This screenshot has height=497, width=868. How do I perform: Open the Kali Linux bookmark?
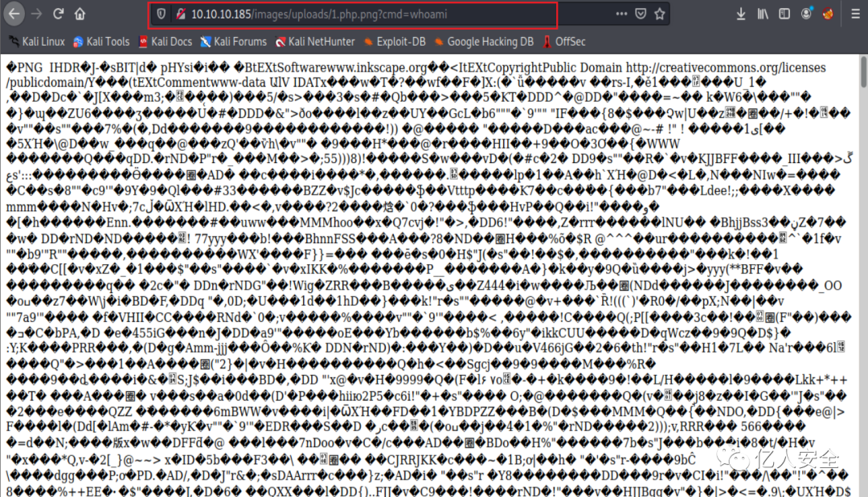point(36,42)
